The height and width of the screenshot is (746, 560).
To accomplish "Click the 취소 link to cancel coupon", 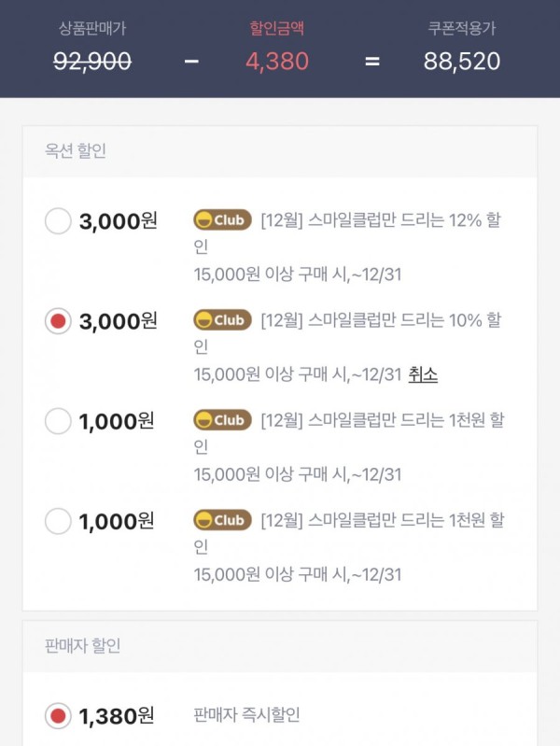I will click(x=423, y=374).
